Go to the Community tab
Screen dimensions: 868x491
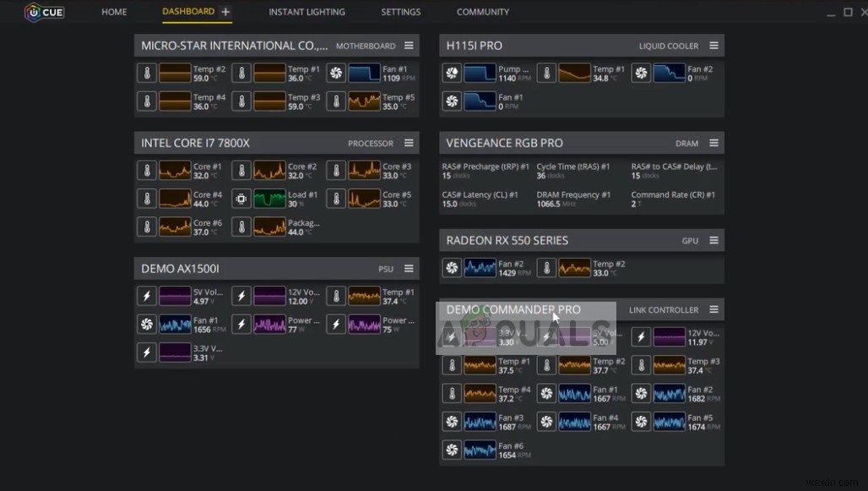(483, 12)
